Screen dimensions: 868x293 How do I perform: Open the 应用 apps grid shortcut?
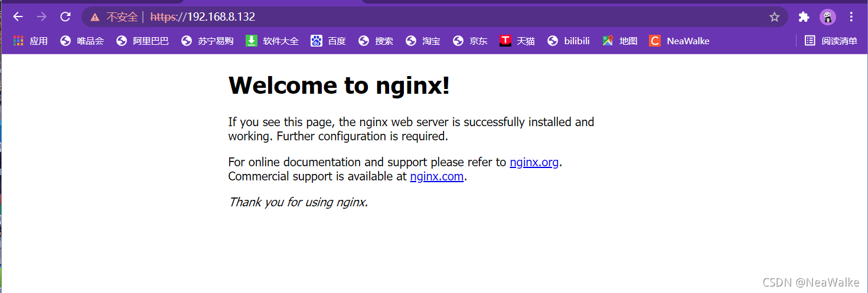(31, 41)
